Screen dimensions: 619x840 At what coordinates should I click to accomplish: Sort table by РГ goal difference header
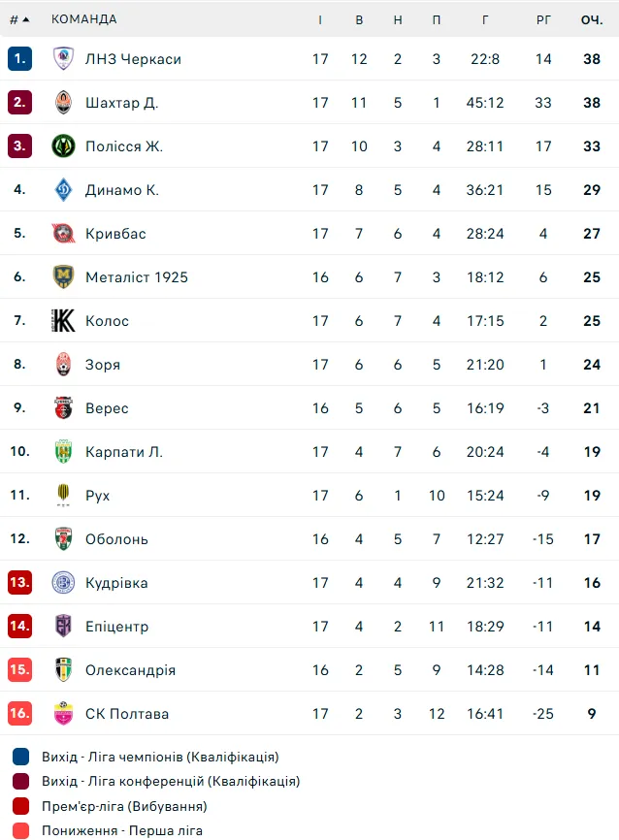point(543,19)
